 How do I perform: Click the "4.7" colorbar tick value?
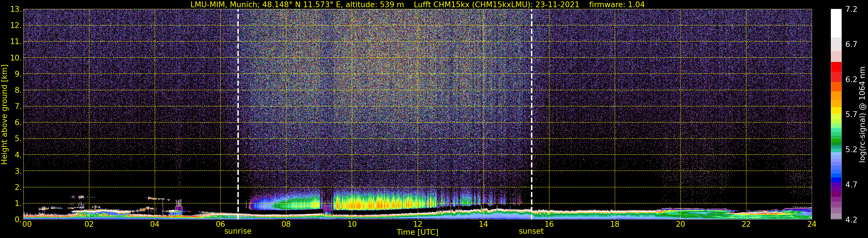[x=851, y=185]
